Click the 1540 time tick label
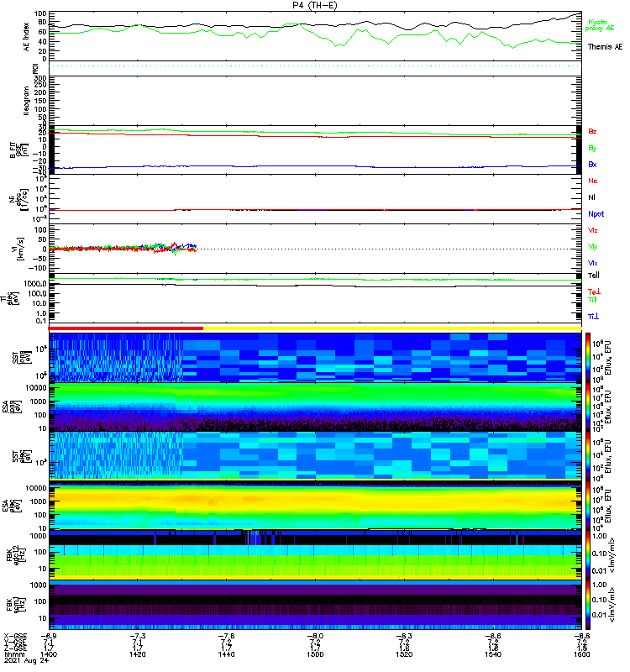 493,654
